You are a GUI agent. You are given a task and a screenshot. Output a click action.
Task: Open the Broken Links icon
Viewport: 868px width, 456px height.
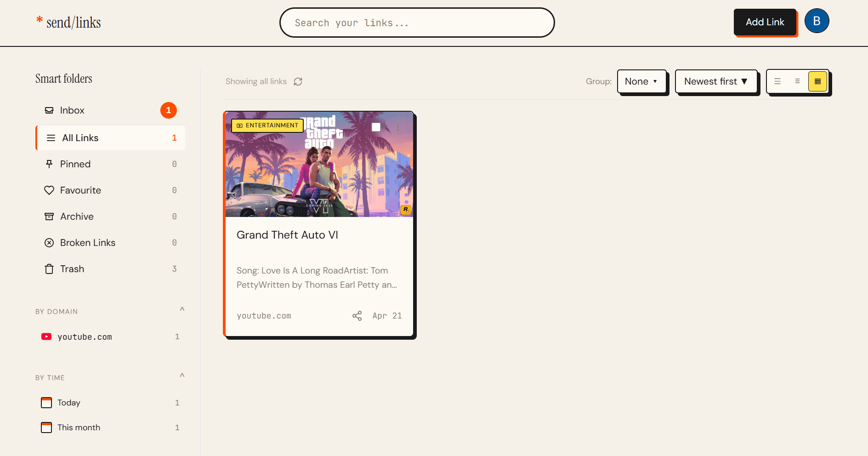[x=49, y=242]
